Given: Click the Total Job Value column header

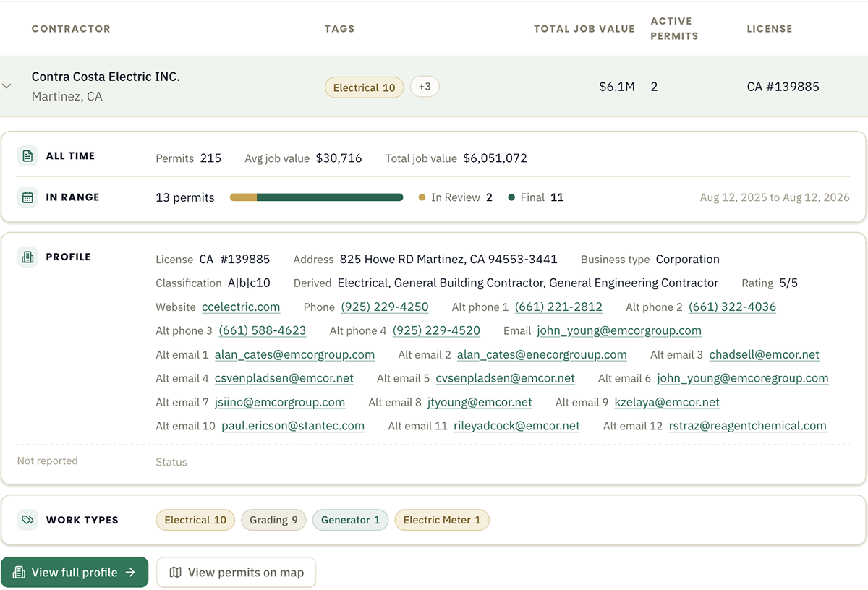Looking at the screenshot, I should coord(584,29).
